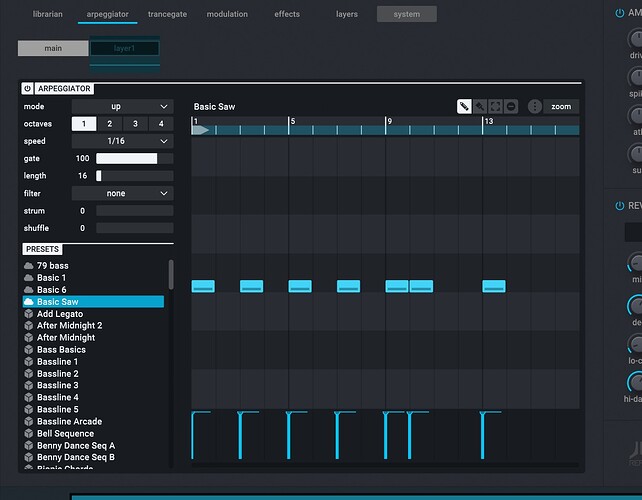Toggle the REVERB section power icon
This screenshot has height=500, width=642.
(619, 206)
